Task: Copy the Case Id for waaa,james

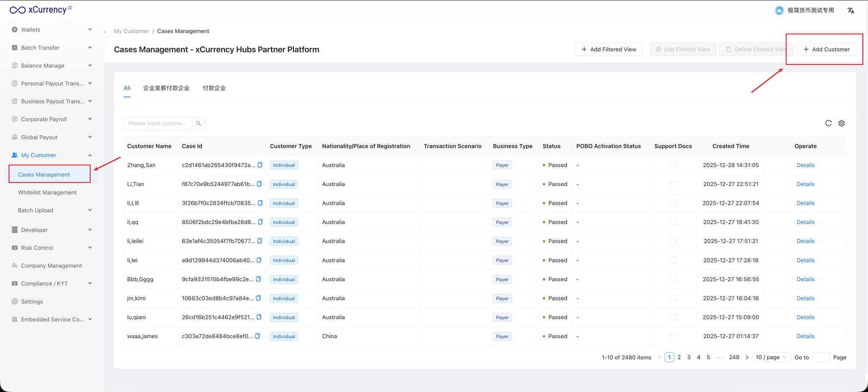Action: tap(257, 336)
